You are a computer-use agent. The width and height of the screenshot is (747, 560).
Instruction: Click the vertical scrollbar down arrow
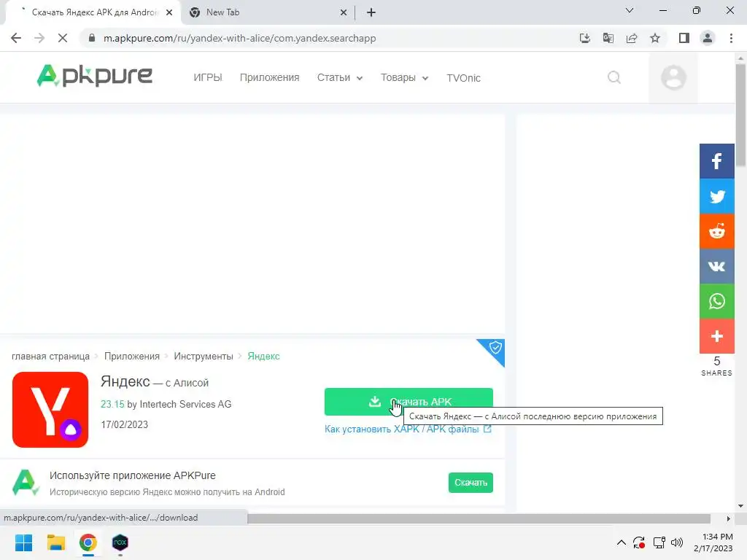tap(740, 506)
